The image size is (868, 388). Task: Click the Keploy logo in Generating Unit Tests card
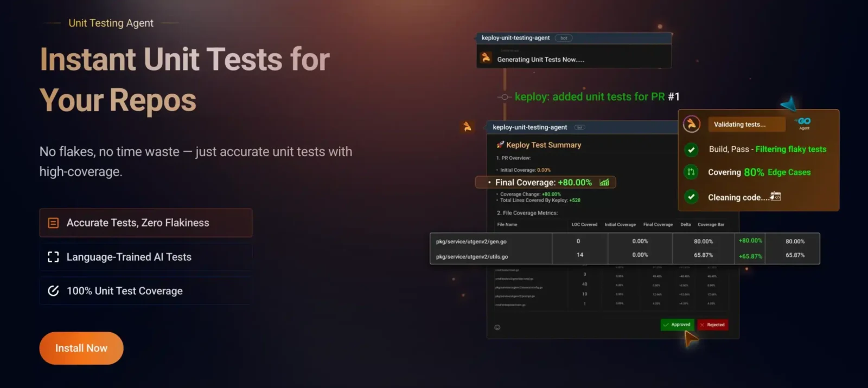486,57
